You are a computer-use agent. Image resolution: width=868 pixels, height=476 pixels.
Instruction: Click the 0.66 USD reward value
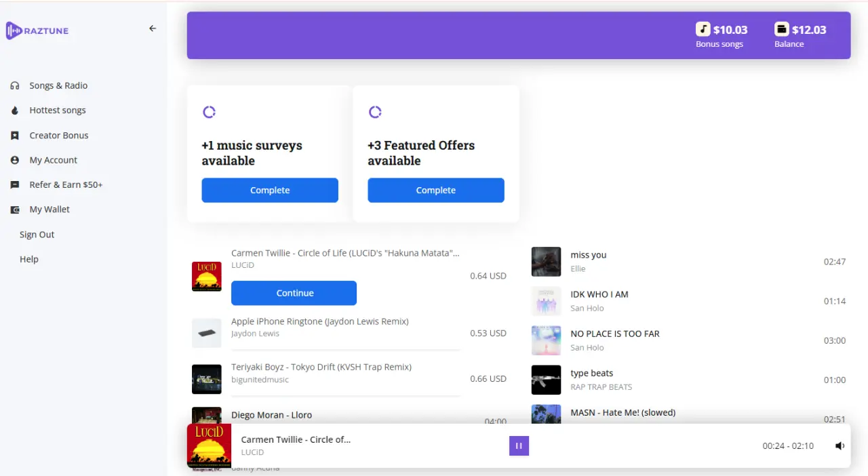(x=488, y=378)
